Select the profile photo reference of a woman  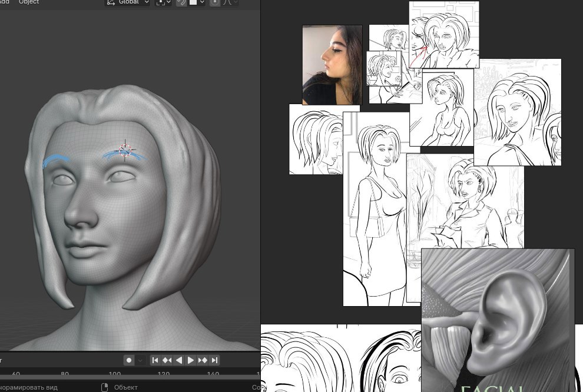click(x=332, y=65)
